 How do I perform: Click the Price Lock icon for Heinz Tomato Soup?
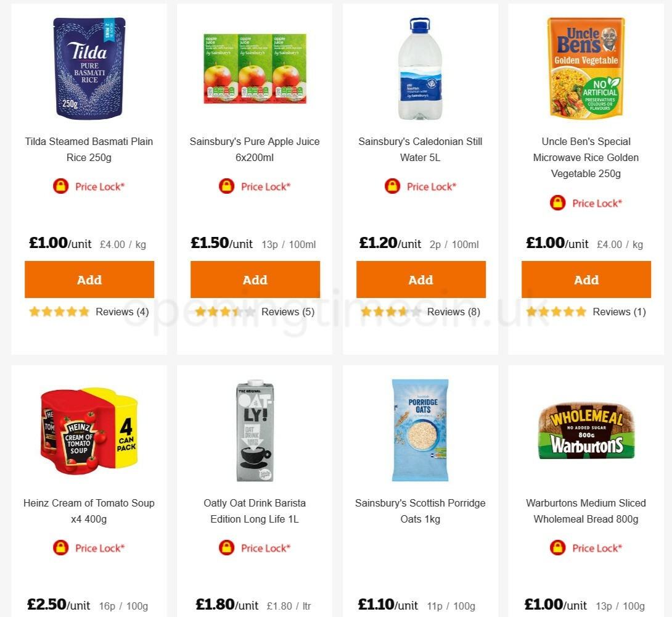pyautogui.click(x=60, y=548)
